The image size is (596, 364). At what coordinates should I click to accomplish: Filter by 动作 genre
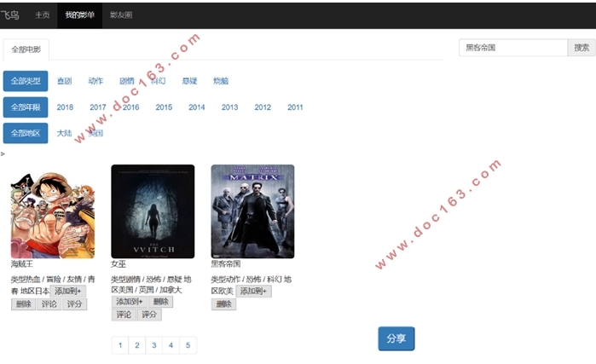95,81
